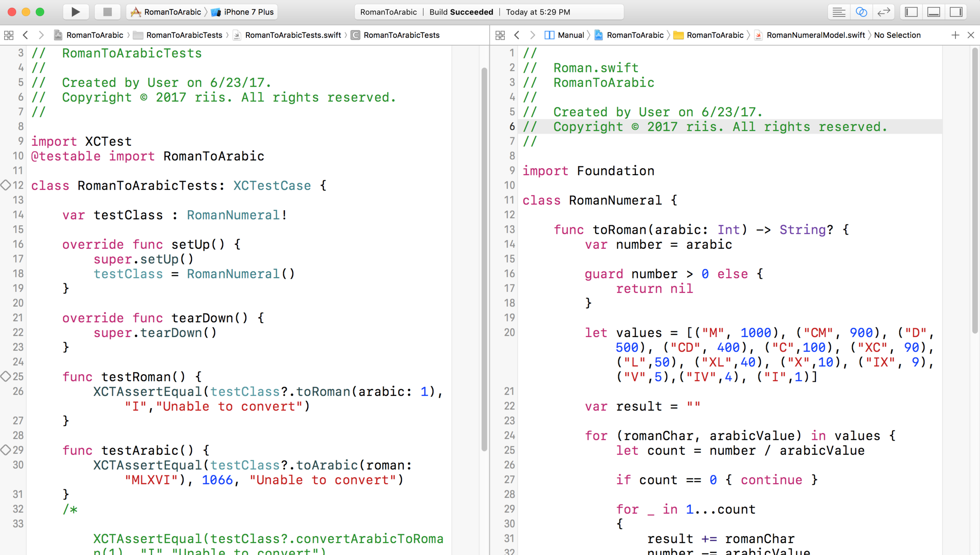Close the assistant editor pane
This screenshot has width=980, height=555.
pos(971,35)
